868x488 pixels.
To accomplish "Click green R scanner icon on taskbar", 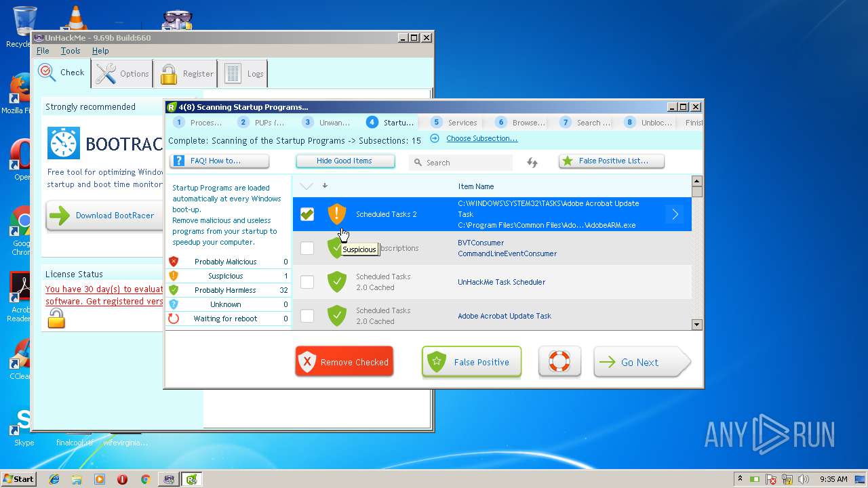I will [192, 479].
